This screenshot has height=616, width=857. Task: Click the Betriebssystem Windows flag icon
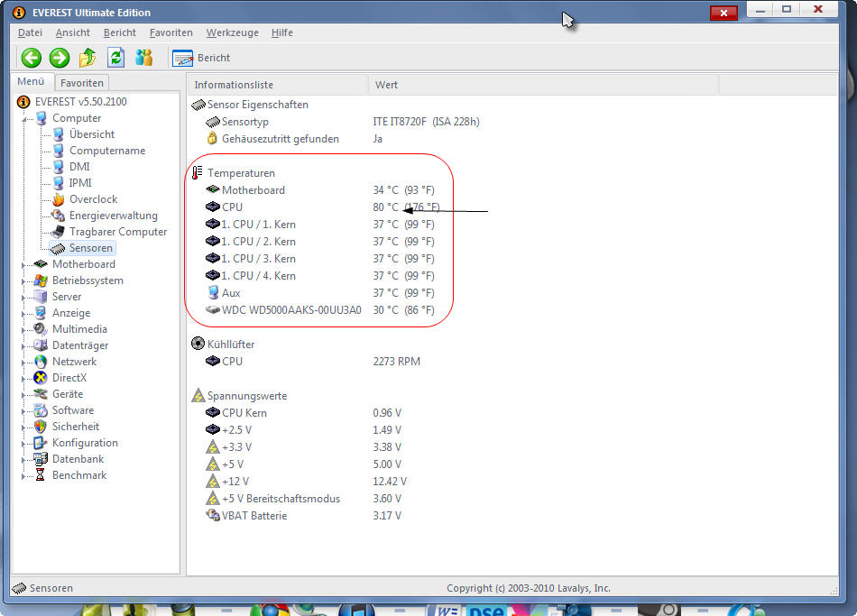point(41,280)
